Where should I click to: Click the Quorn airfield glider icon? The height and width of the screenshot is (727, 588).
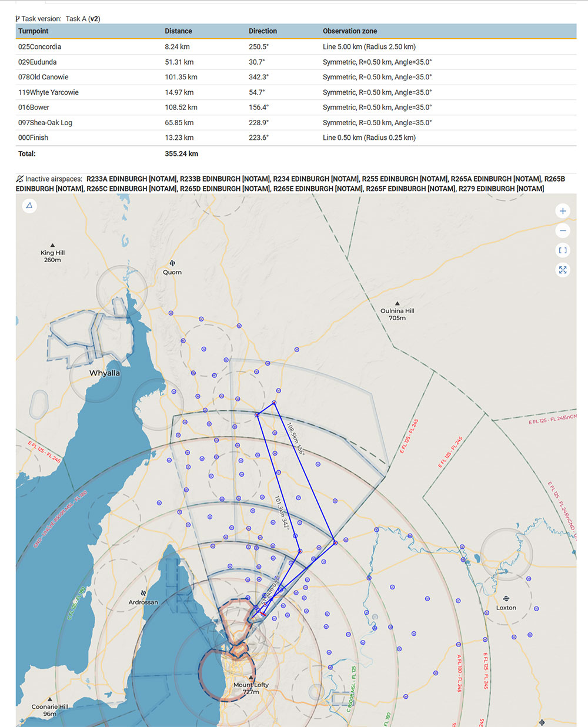point(172,263)
